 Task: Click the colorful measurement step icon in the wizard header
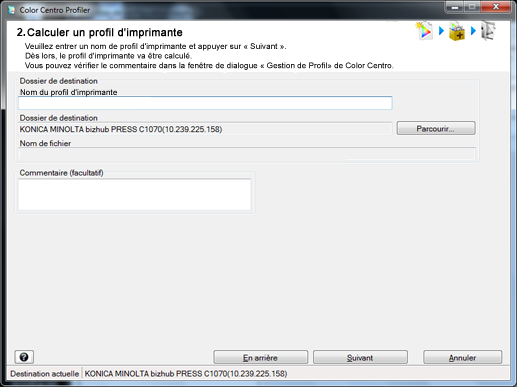(x=424, y=31)
